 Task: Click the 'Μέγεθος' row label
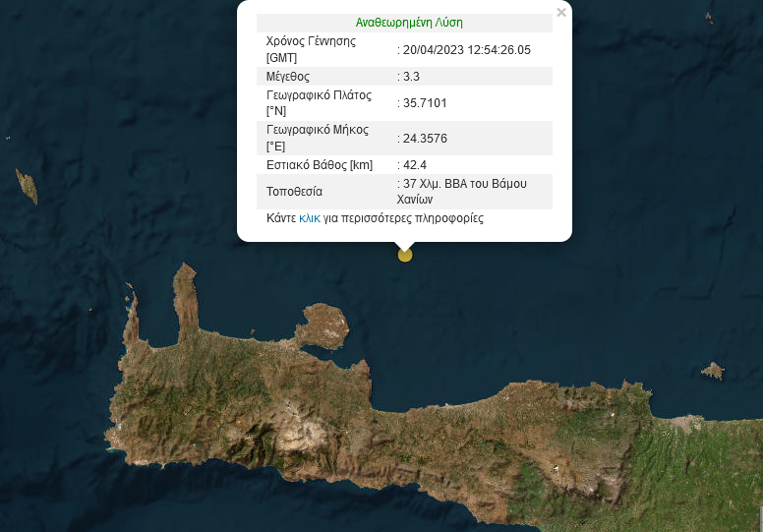tap(288, 77)
